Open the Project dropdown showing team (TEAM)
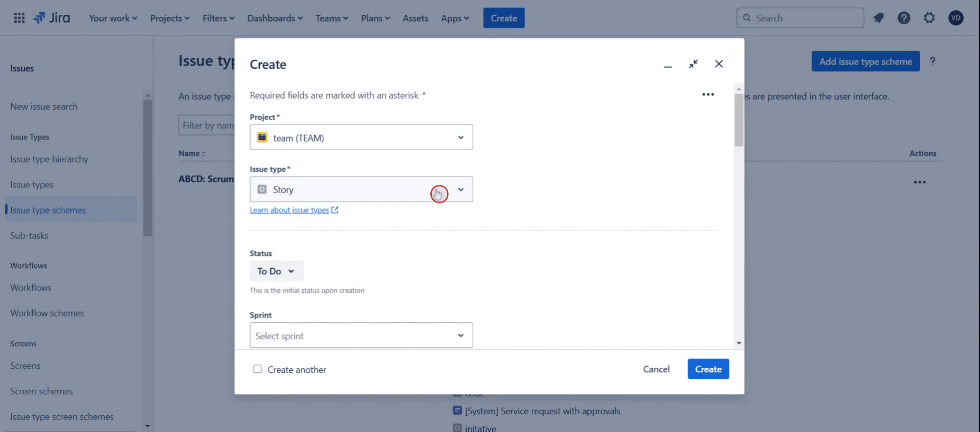The height and width of the screenshot is (432, 980). (361, 137)
